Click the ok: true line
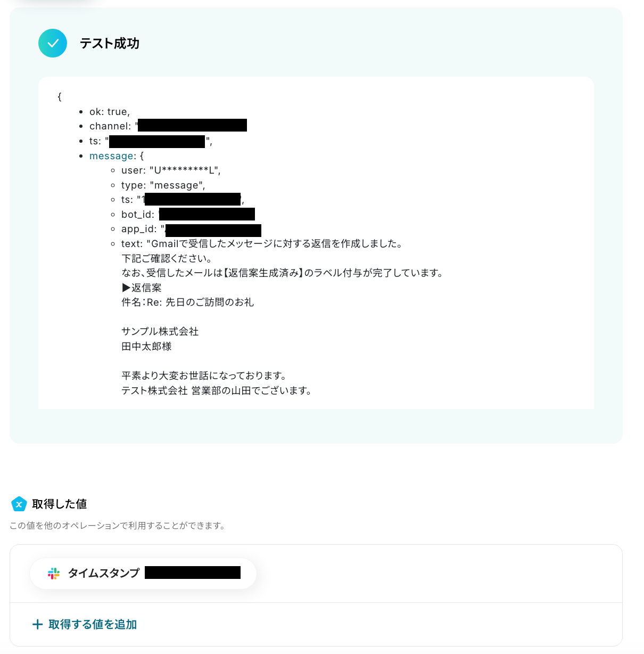644x654 pixels. [x=110, y=112]
